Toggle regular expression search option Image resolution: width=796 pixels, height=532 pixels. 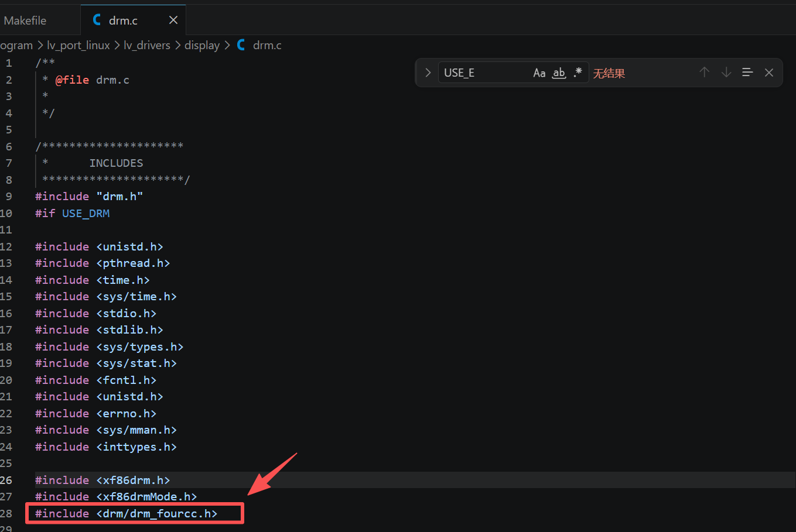(578, 73)
